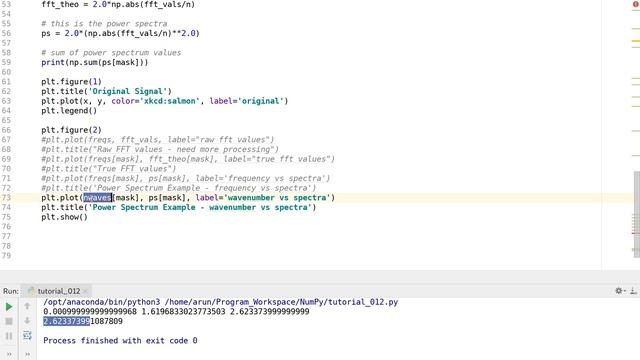Screen dimensions: 640x360
Task: Click comment '# this is the power spectra'
Action: [x=104, y=24]
